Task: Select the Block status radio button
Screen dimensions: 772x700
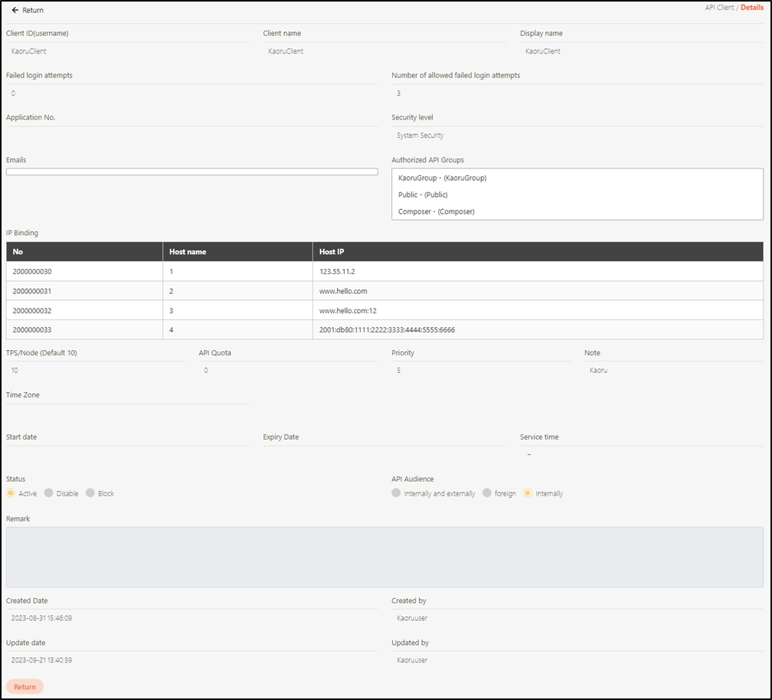Action: (x=90, y=493)
